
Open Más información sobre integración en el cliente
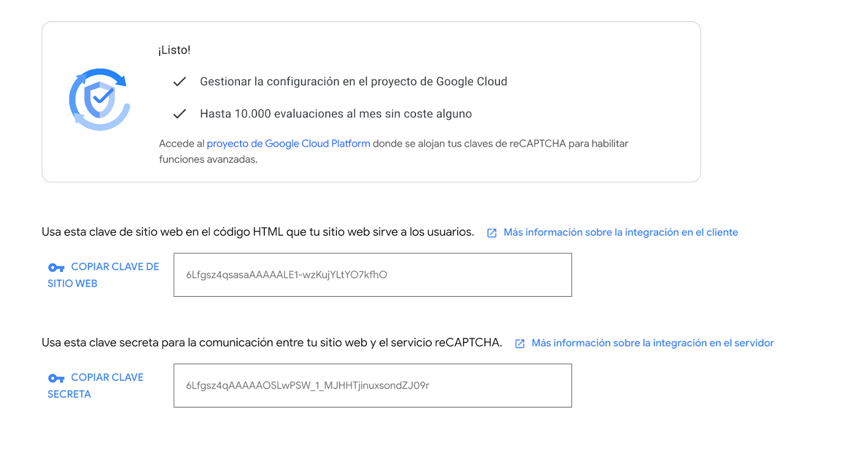(x=621, y=232)
